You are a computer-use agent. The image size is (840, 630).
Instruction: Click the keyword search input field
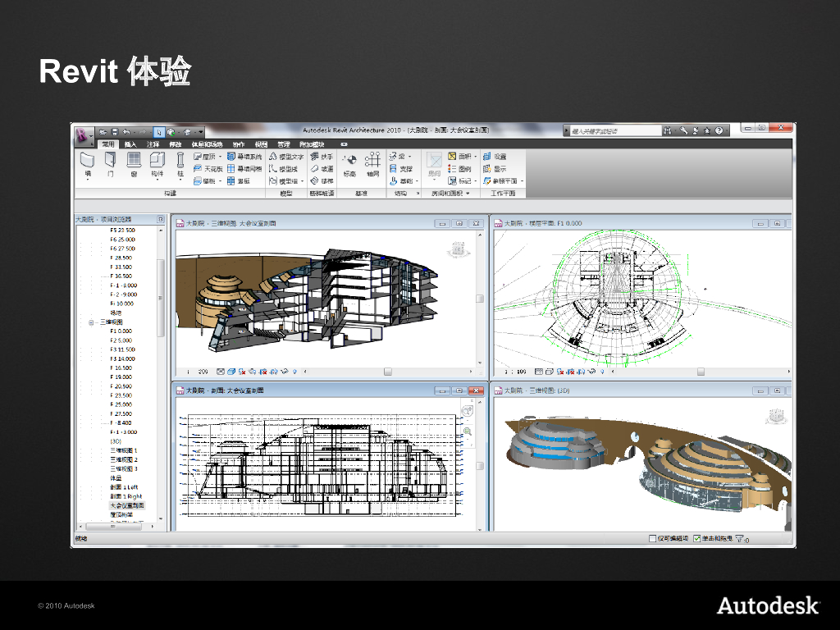615,130
